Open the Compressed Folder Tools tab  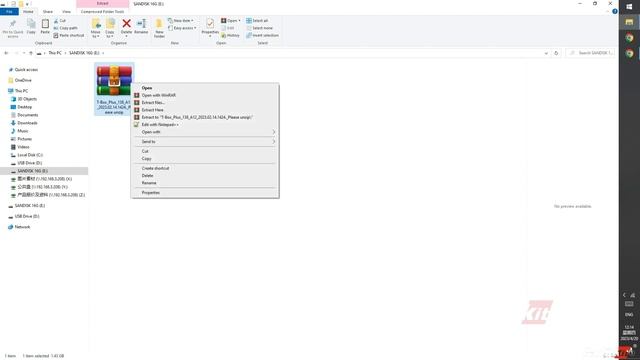102,11
